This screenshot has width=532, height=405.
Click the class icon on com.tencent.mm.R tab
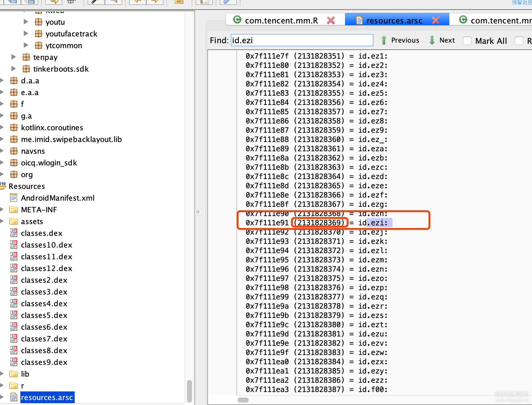pos(237,20)
